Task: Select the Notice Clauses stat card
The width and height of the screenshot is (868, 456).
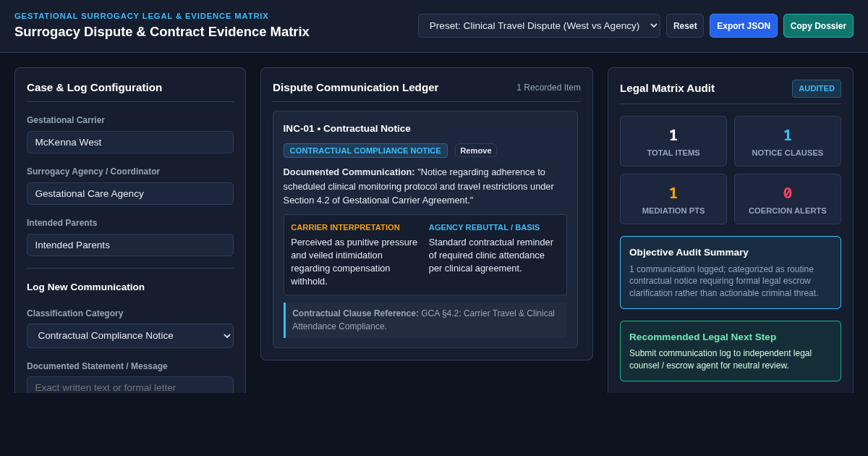Action: [788, 141]
